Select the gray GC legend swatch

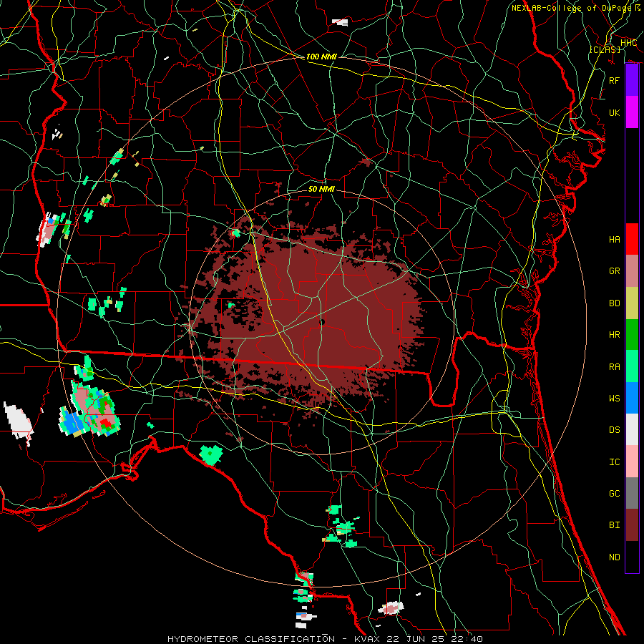pos(632,493)
